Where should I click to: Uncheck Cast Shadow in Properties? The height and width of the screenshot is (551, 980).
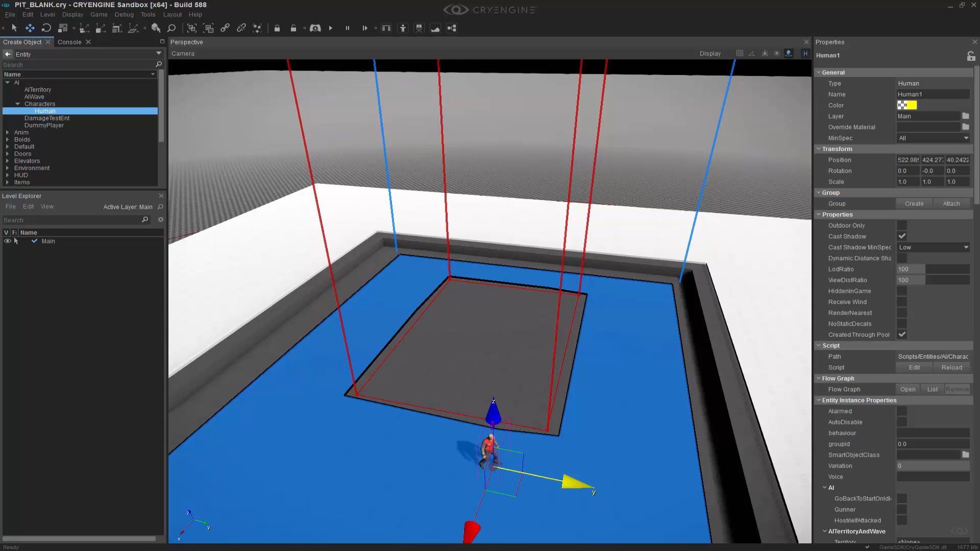point(902,236)
